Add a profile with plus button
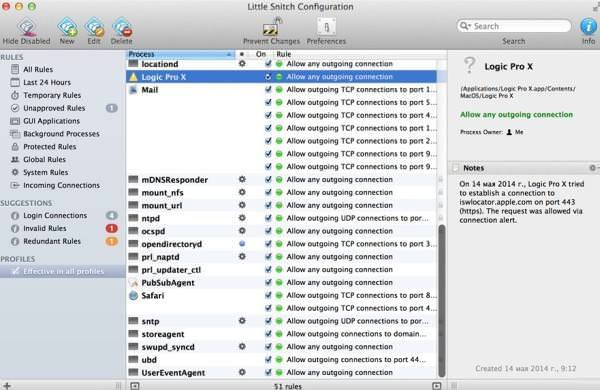 pyautogui.click(x=7, y=385)
